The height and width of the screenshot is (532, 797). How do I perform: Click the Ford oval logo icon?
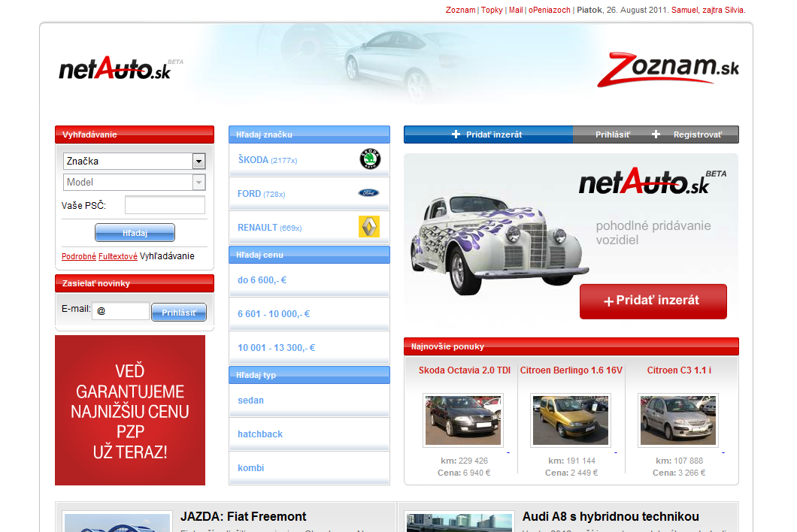pyautogui.click(x=368, y=193)
